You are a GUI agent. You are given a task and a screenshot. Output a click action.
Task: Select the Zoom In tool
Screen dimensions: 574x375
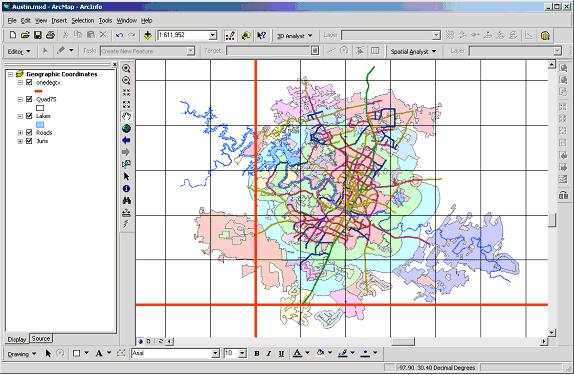click(x=126, y=68)
